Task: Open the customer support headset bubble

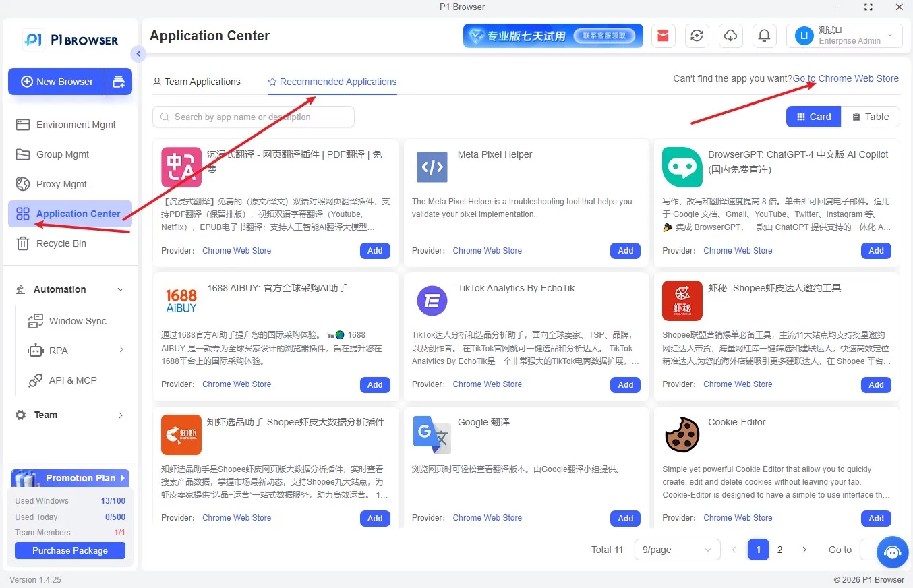Action: click(893, 552)
